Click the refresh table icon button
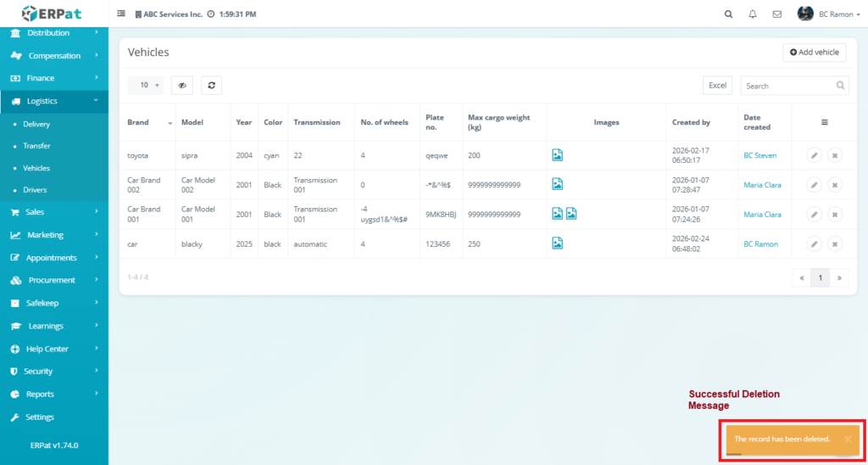Viewport: 868px width, 465px height. 211,85
